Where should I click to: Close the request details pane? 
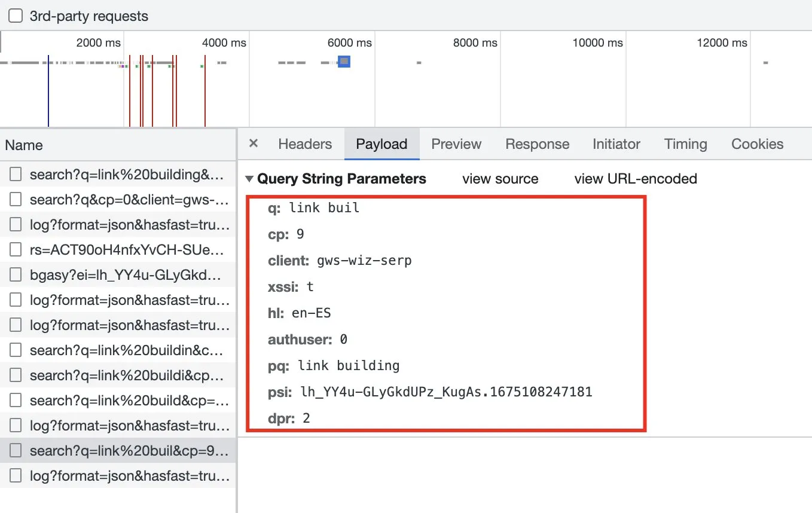[254, 143]
